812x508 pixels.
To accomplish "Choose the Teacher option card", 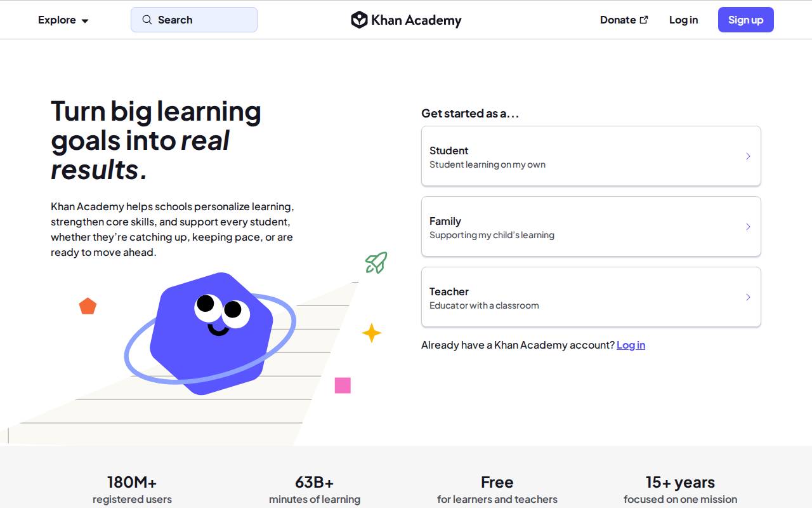I will (x=591, y=297).
